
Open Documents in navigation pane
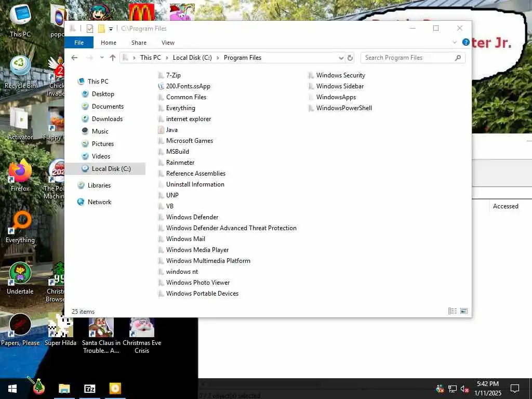[x=108, y=107]
